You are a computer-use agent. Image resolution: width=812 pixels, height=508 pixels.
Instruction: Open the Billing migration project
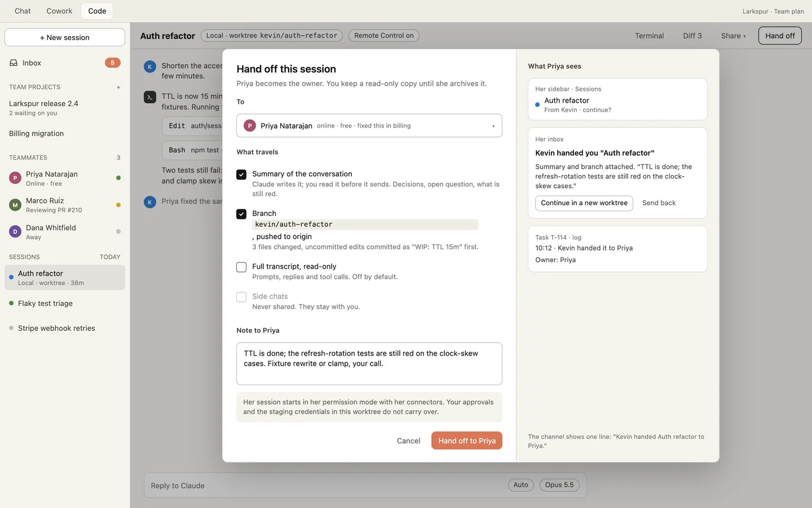(65, 134)
